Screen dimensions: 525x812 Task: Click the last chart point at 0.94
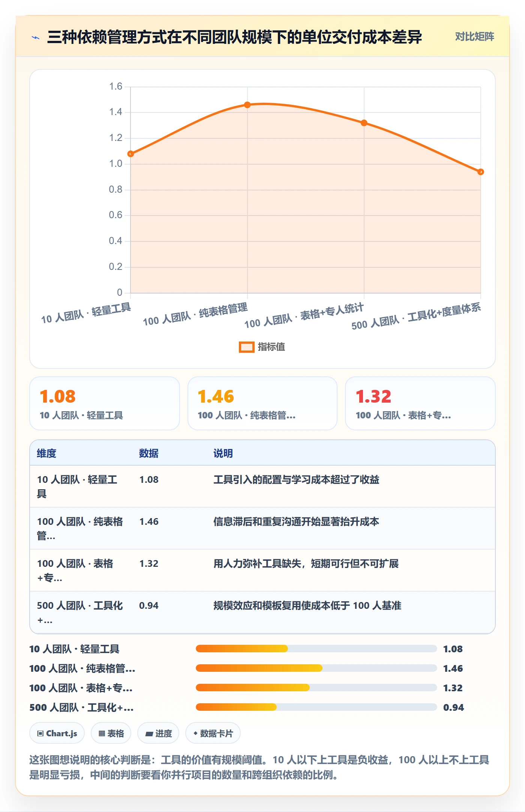[480, 172]
